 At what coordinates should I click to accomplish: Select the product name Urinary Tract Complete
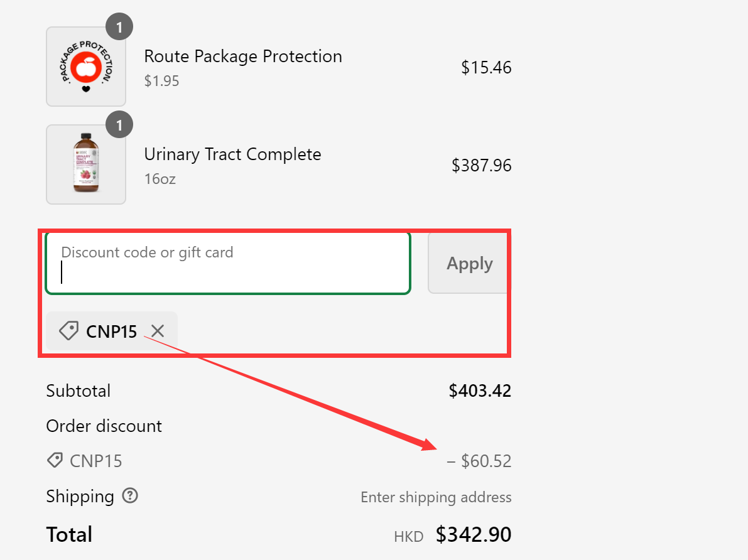pos(232,154)
